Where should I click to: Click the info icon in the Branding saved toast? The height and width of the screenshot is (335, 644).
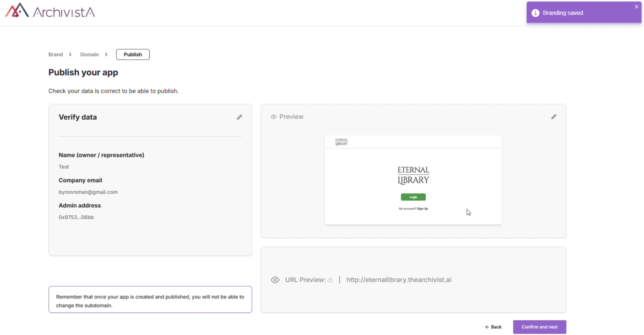click(535, 13)
